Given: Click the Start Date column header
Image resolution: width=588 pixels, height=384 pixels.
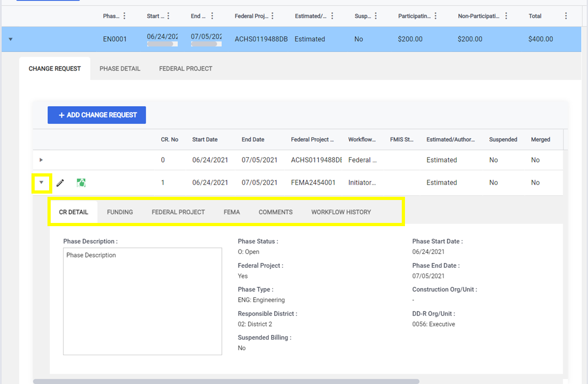Looking at the screenshot, I should coord(205,140).
